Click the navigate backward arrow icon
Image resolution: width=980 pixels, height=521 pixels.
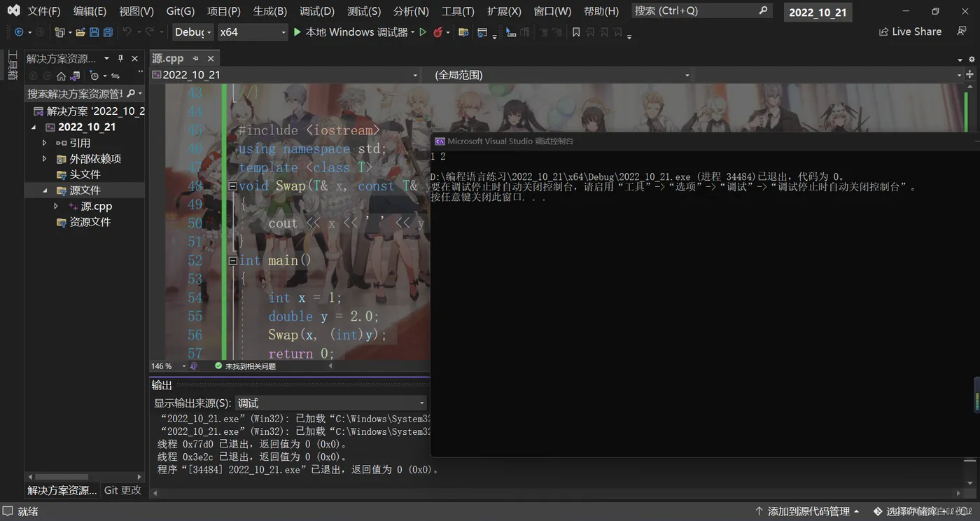(19, 32)
